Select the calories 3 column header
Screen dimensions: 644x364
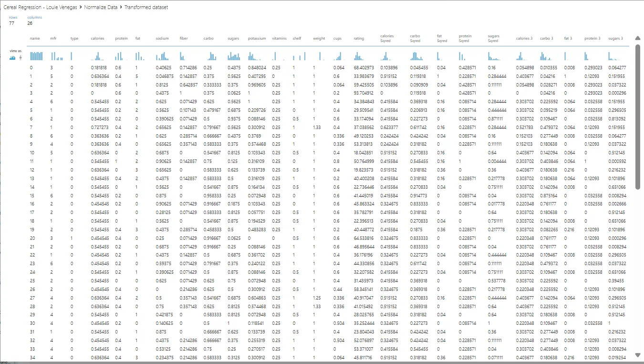(x=524, y=38)
